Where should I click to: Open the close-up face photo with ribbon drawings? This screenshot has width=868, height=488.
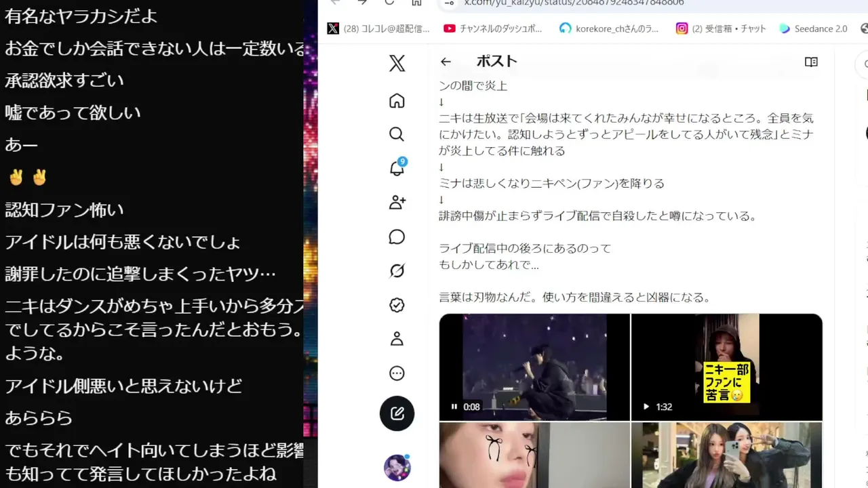coord(534,455)
